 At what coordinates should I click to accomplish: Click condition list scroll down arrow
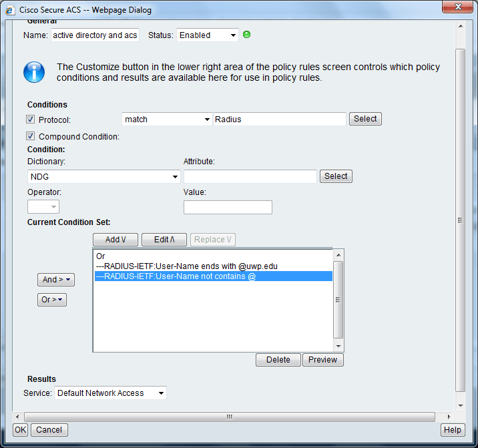tap(338, 346)
